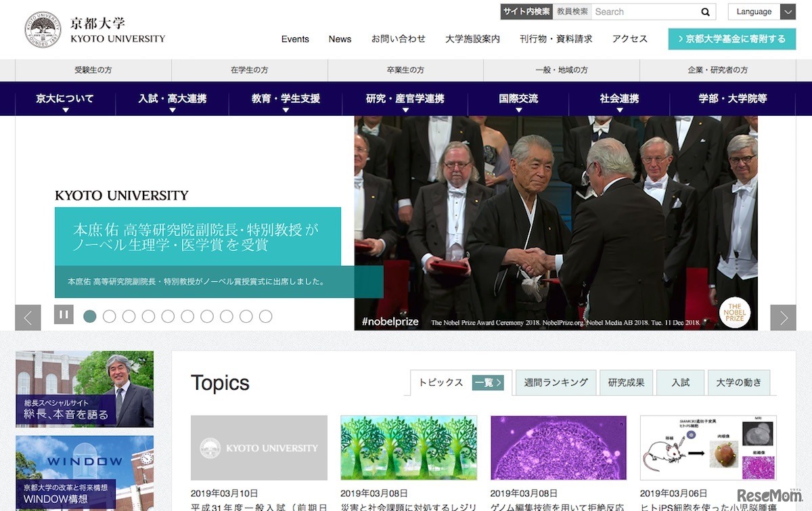812x511 pixels.
Task: Open the 週間ランキング tab
Action: 556,382
